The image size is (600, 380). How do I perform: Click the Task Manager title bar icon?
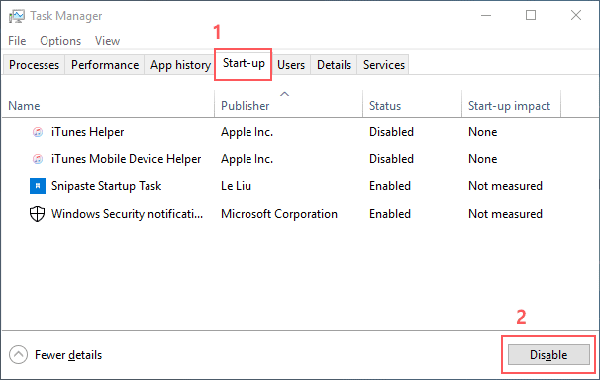16,16
